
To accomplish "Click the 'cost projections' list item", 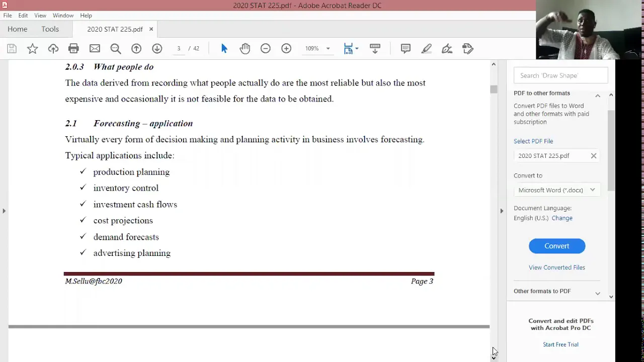I will [123, 221].
